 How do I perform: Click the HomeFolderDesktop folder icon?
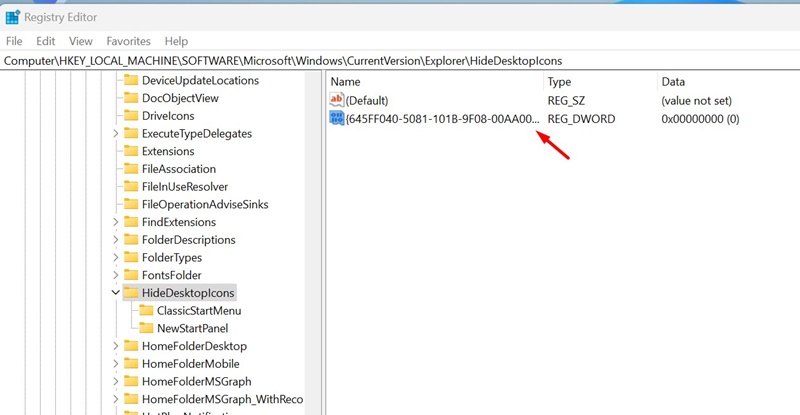131,346
